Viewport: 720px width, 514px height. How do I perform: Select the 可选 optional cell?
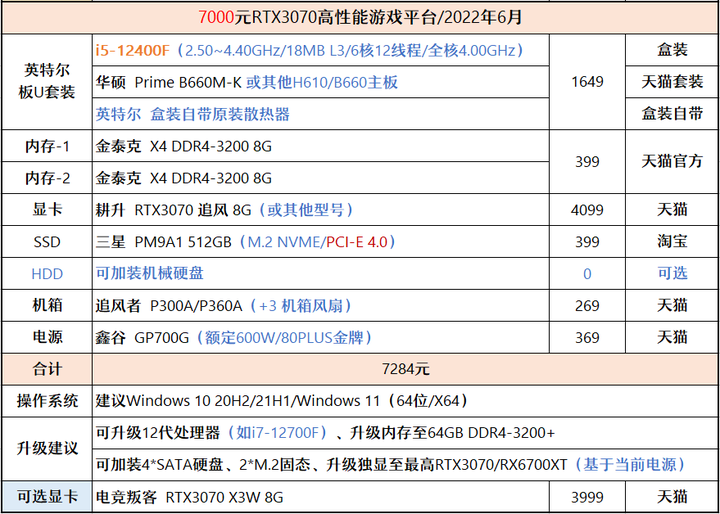(672, 274)
